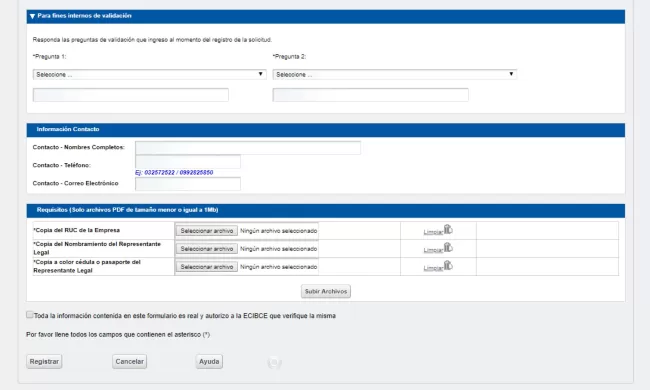Open the Pregunta 2 dropdown

coord(395,75)
